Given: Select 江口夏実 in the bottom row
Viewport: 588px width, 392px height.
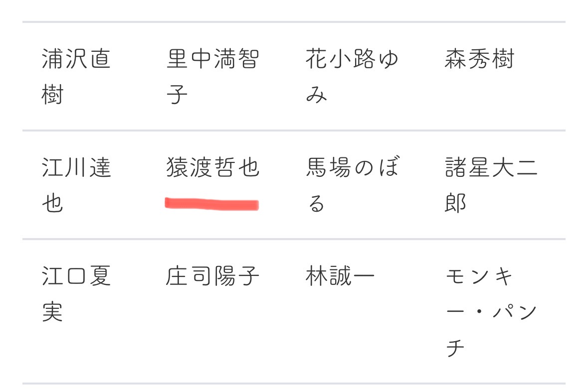Looking at the screenshot, I should (76, 293).
